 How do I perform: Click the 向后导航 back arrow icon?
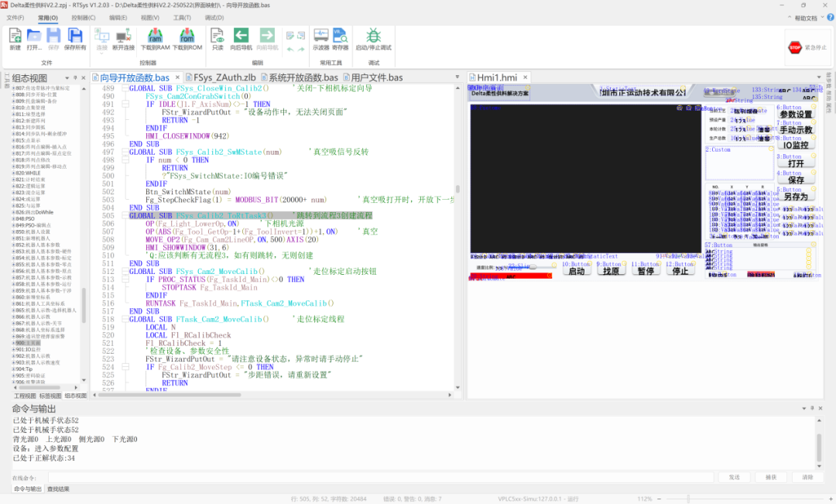(x=241, y=39)
